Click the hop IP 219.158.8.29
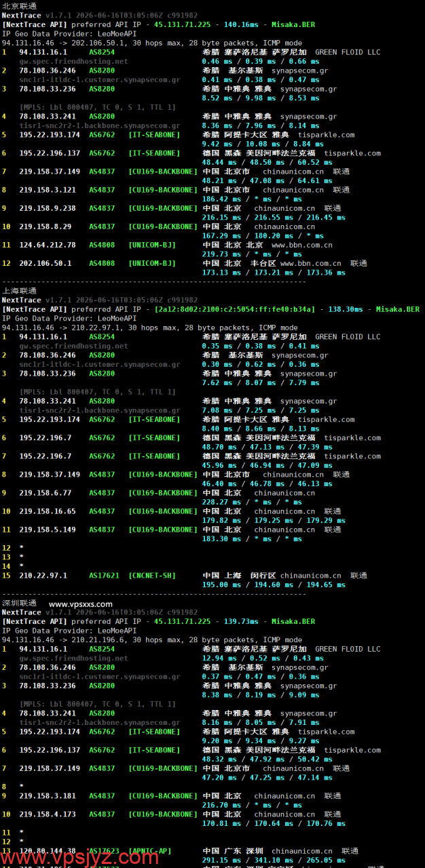The width and height of the screenshot is (425, 868). pyautogui.click(x=45, y=226)
